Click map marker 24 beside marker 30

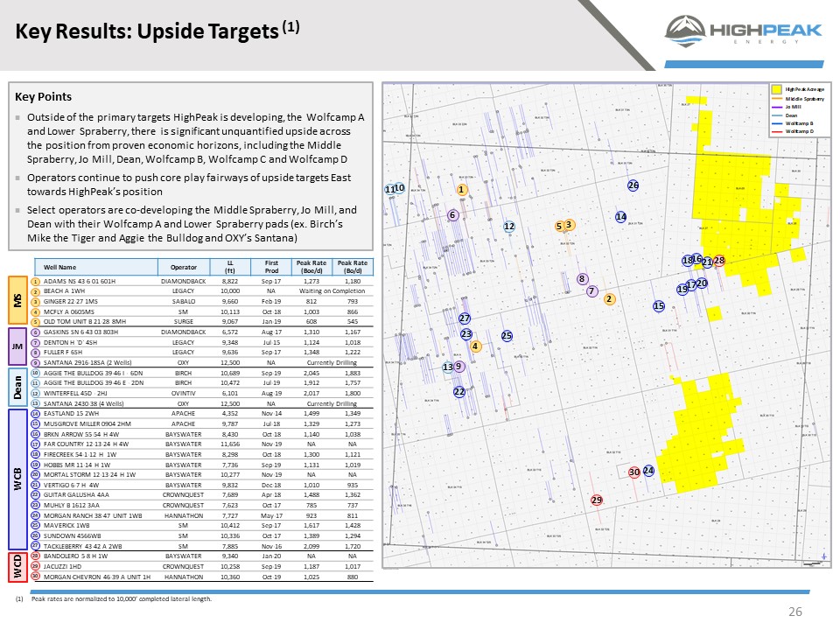tap(648, 471)
